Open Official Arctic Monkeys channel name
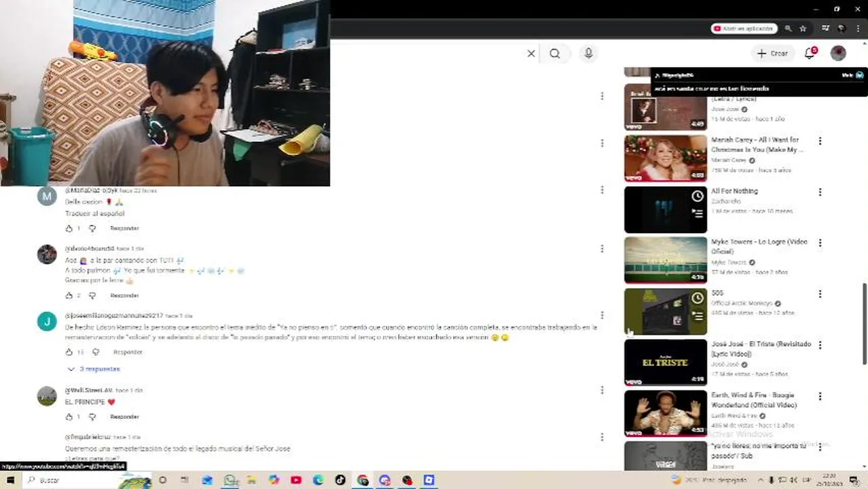Image resolution: width=868 pixels, height=489 pixels. 742,303
